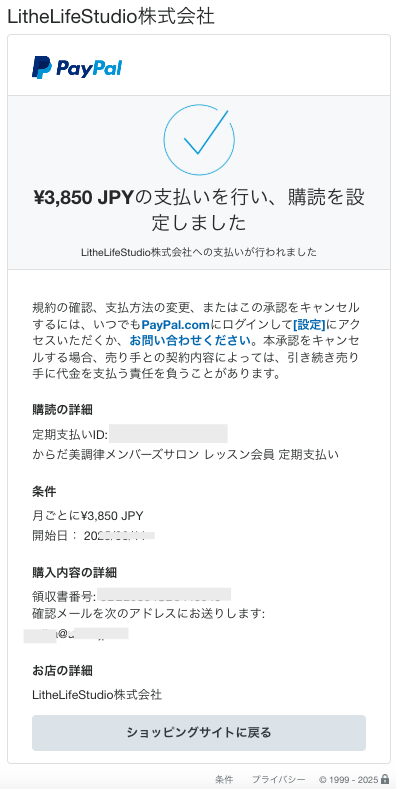Image resolution: width=396 pixels, height=789 pixels.
Task: Click the redacted 定期支払いID value
Action: point(169,433)
